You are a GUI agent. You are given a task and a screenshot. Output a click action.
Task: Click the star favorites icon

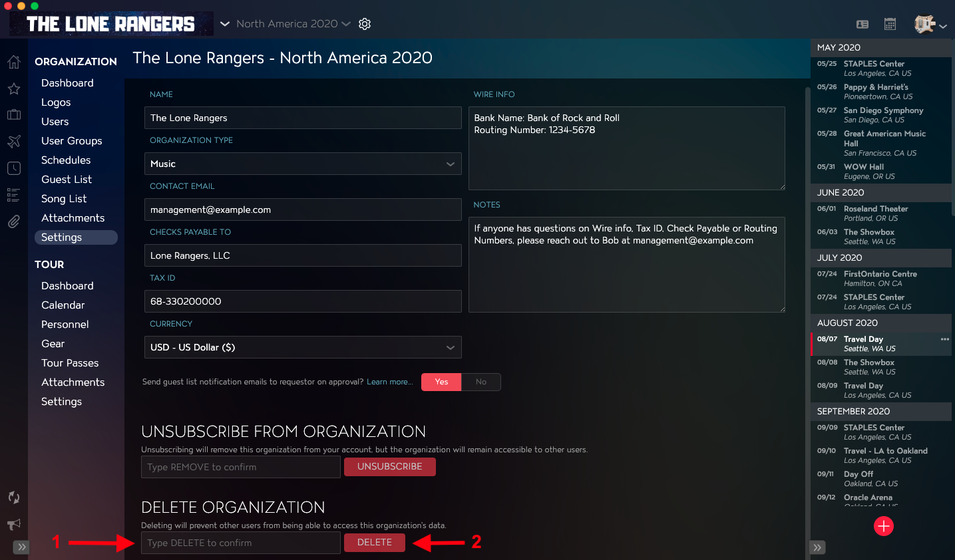pyautogui.click(x=14, y=88)
